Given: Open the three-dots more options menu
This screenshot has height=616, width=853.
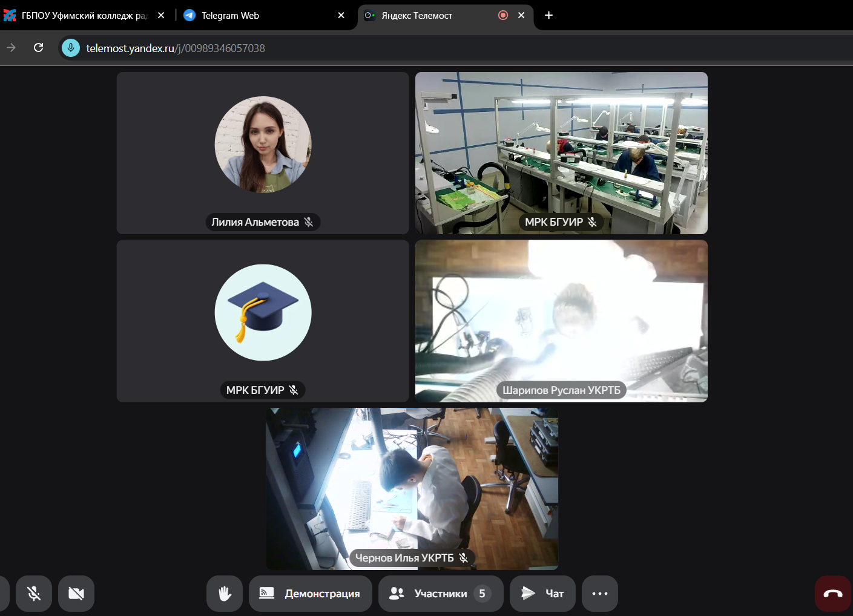Looking at the screenshot, I should coord(600,594).
